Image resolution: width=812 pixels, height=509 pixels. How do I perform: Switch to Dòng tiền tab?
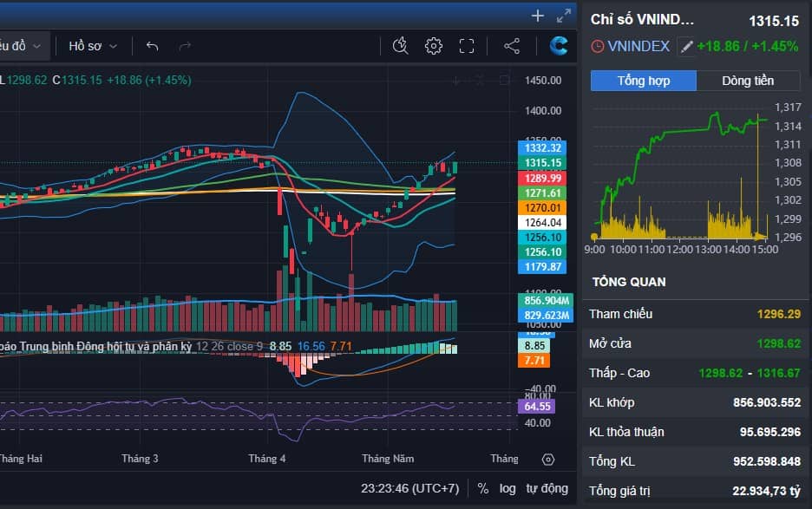click(748, 81)
